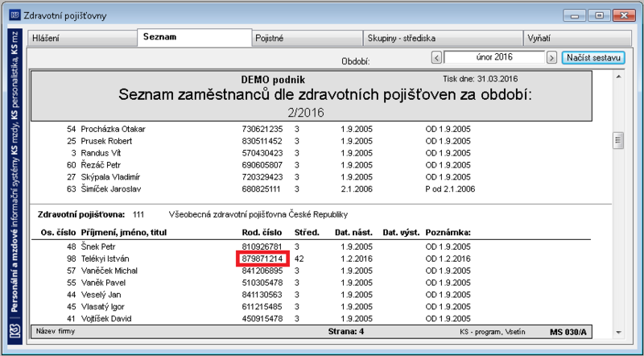Click start date 2.1.2006
644x356 pixels.
tap(357, 189)
